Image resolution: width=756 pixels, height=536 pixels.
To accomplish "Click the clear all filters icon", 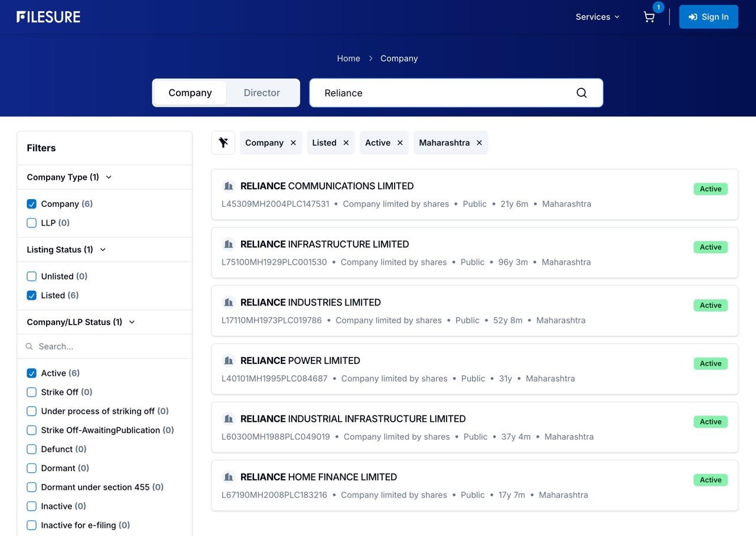I will 223,142.
